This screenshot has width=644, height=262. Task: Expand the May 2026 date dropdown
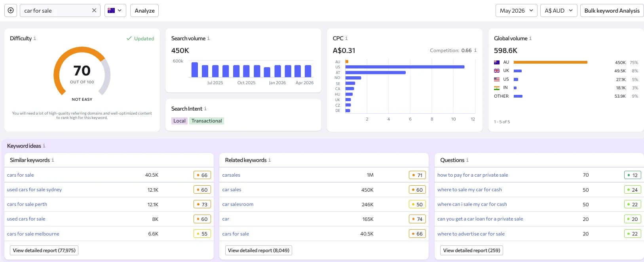517,11
